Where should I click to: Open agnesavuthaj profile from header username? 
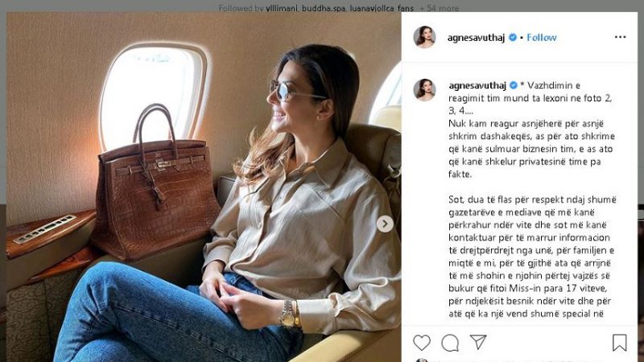coord(476,38)
